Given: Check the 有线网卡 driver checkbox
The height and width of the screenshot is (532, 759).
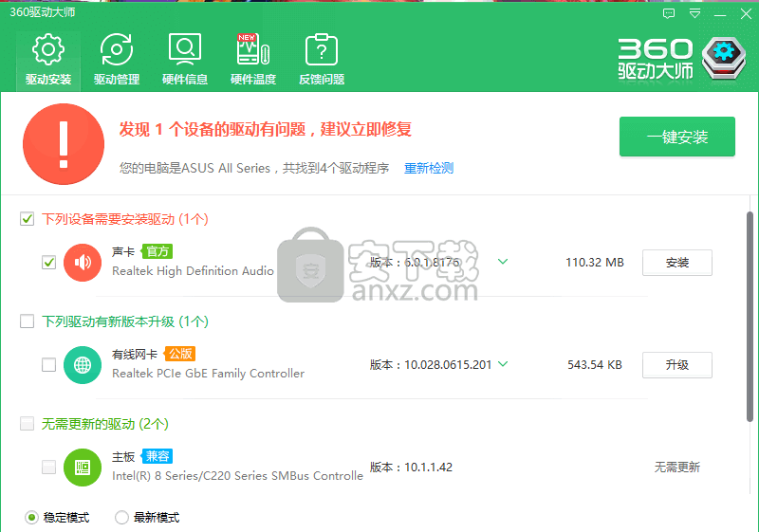Looking at the screenshot, I should point(48,365).
